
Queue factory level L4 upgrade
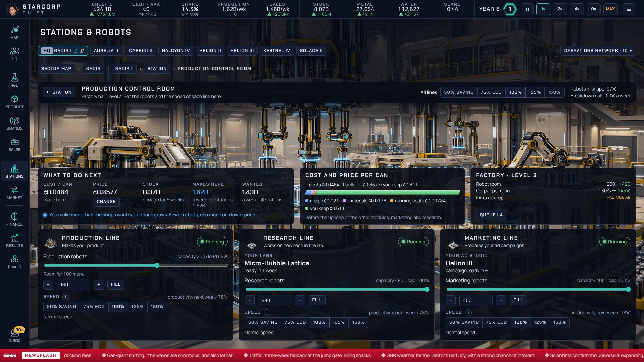coord(491,215)
